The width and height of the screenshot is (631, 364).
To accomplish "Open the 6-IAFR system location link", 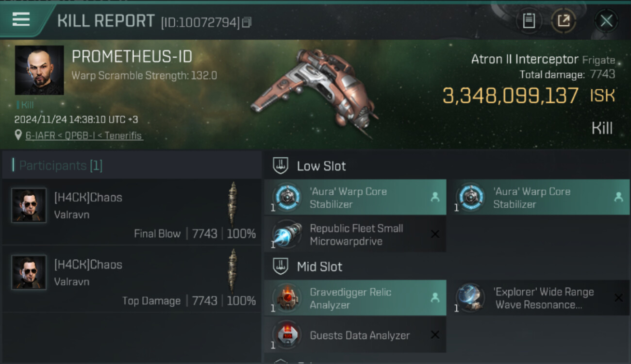I will (84, 136).
